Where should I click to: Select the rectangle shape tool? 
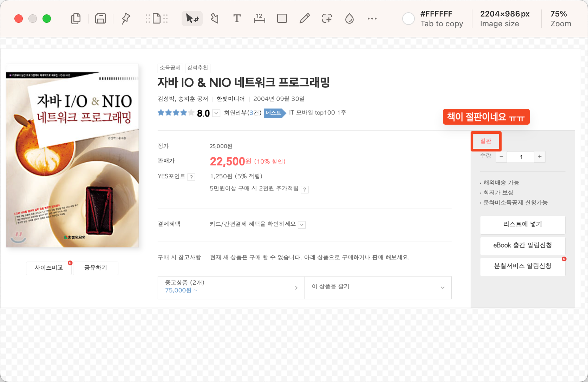click(x=282, y=19)
